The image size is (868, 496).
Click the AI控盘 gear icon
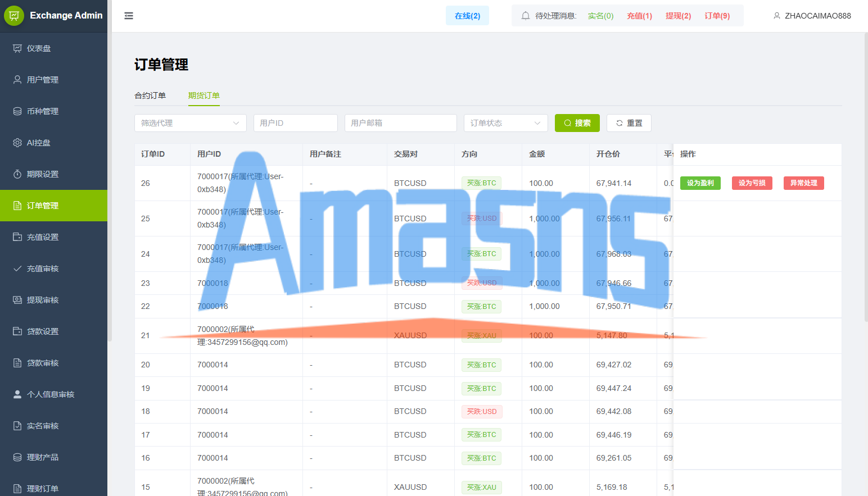(17, 143)
